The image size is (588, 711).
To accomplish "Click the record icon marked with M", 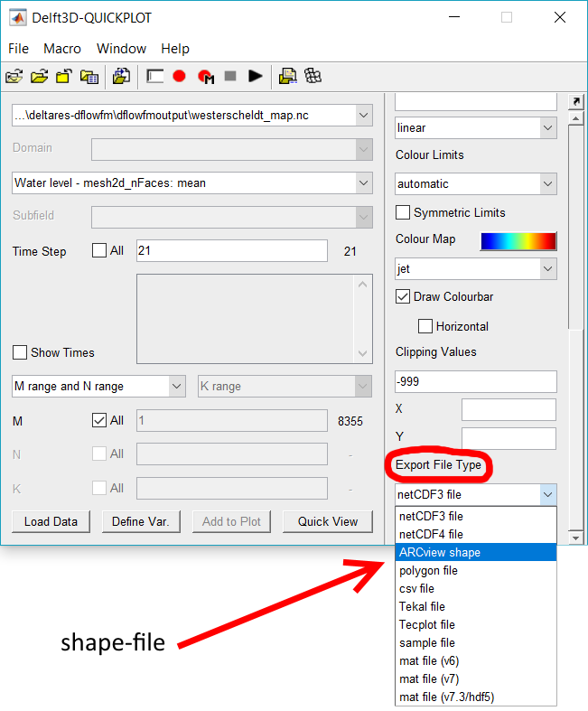I will click(x=205, y=77).
